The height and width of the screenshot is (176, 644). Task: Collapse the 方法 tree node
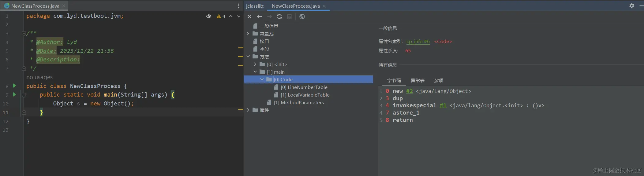(x=248, y=57)
